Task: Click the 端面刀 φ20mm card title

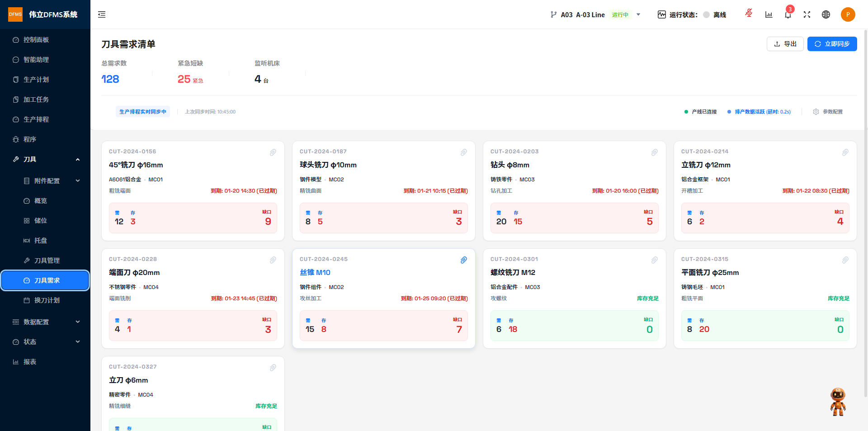Action: coord(134,273)
